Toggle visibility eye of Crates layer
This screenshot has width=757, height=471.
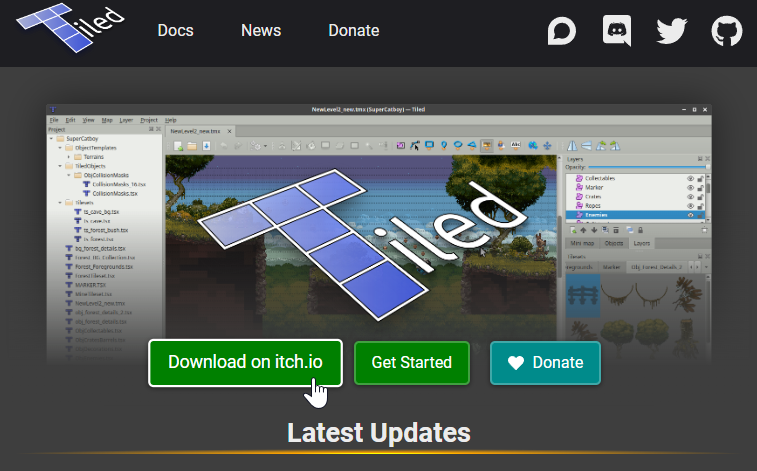(x=690, y=196)
